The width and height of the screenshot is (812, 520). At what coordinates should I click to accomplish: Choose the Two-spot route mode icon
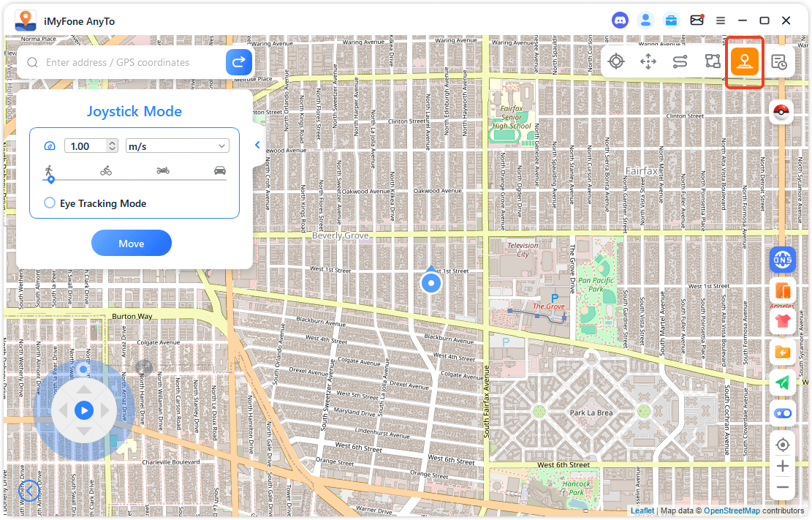(680, 61)
